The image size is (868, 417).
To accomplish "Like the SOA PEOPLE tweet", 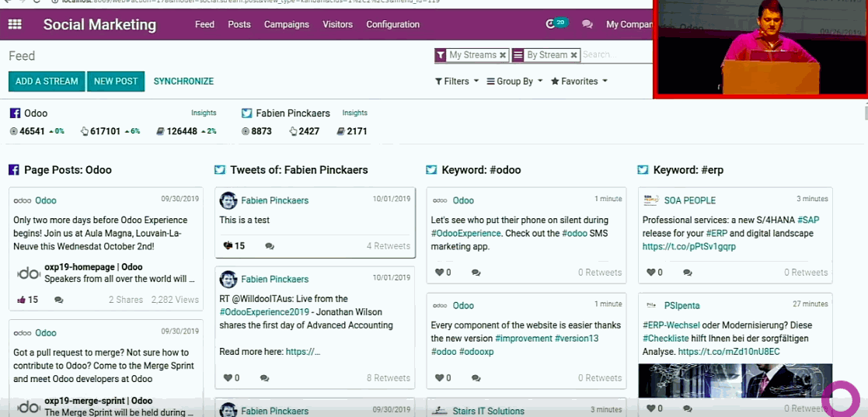I will (x=651, y=272).
